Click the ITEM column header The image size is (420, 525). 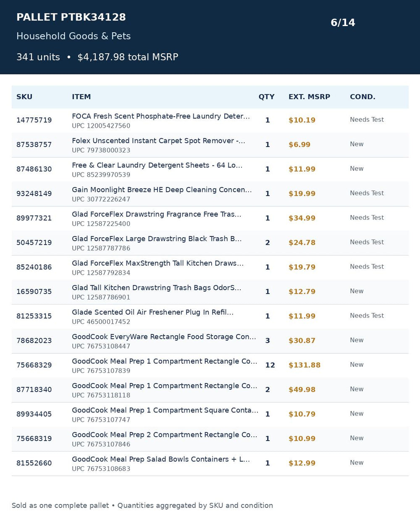[81, 97]
